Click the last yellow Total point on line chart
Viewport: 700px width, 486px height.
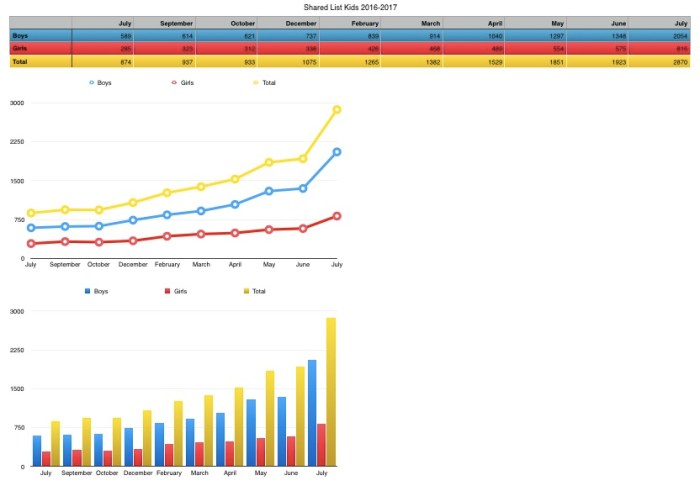click(x=337, y=109)
